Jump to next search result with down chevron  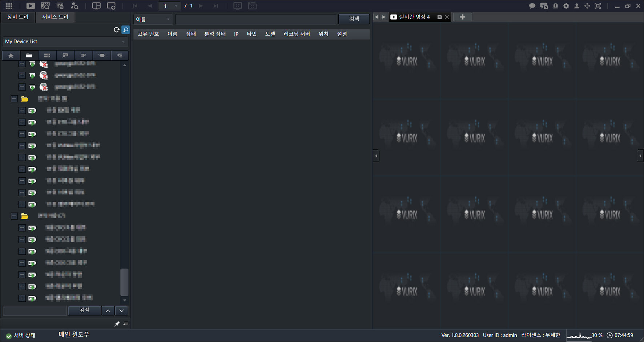pos(122,311)
